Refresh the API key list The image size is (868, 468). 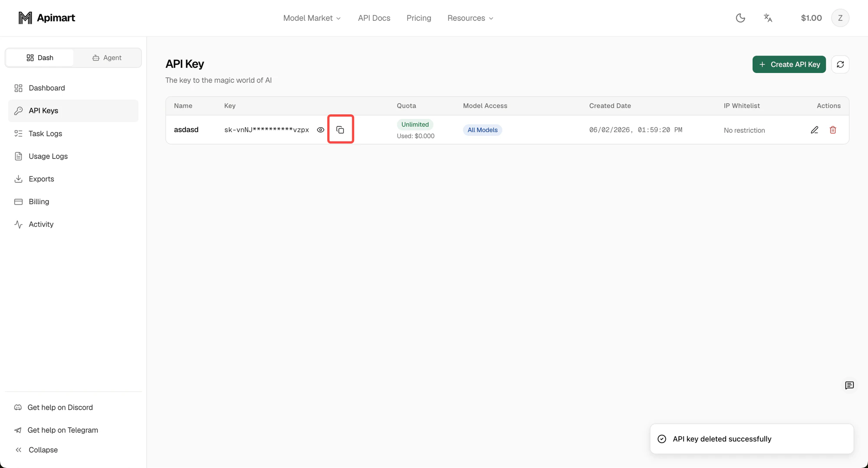(840, 64)
